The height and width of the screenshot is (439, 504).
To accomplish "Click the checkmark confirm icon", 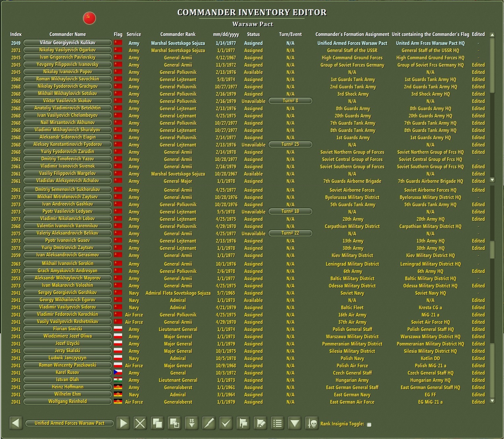I will click(x=226, y=423).
